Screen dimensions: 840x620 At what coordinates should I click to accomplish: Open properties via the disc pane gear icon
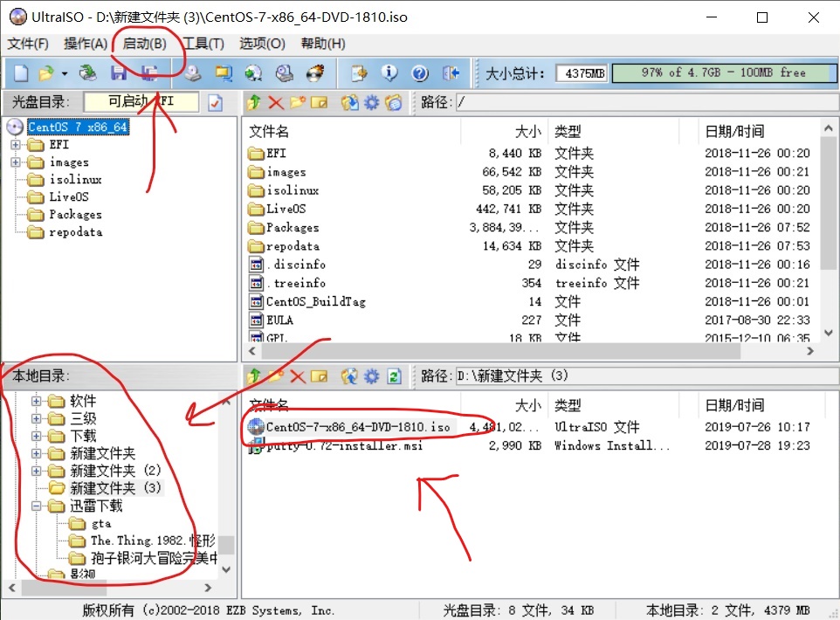tap(371, 102)
